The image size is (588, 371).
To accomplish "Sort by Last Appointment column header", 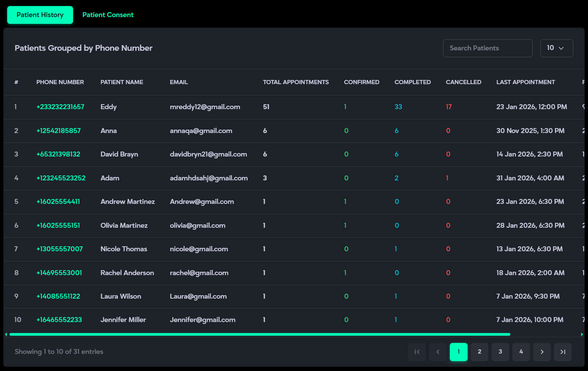I will (525, 82).
